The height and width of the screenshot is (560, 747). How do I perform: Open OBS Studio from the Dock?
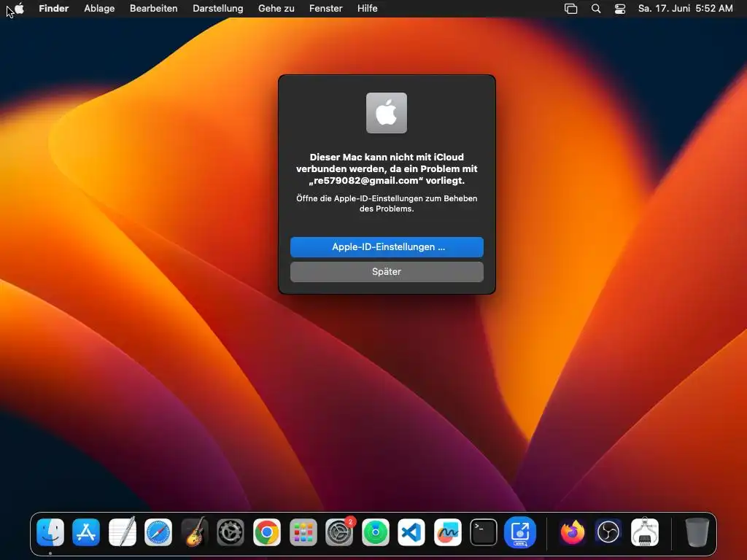point(608,532)
